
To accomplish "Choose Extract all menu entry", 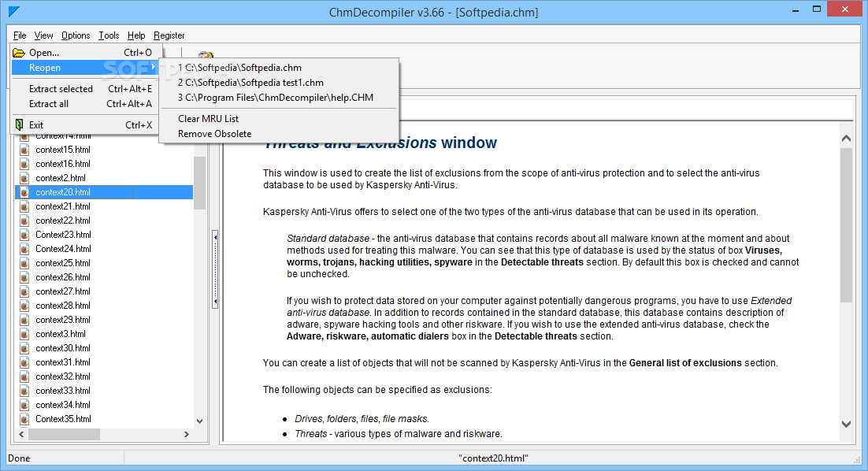I will click(85, 103).
